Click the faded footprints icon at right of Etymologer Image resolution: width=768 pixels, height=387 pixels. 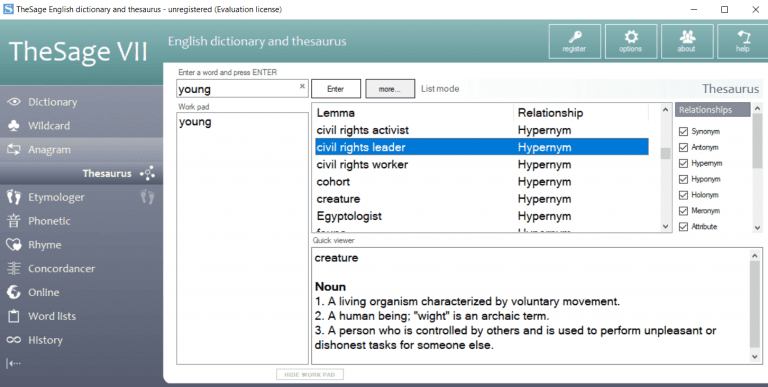pos(147,197)
